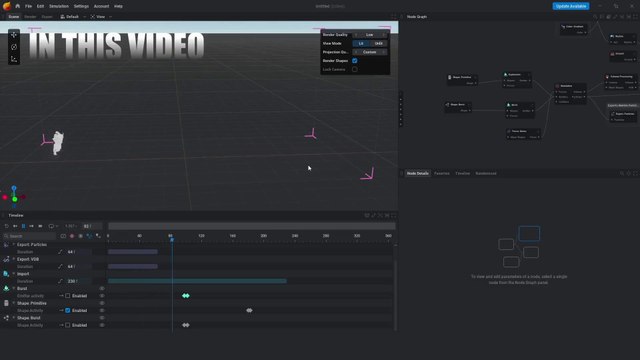Collapse the Import timeline group
The width and height of the screenshot is (640, 360).
coord(13,274)
